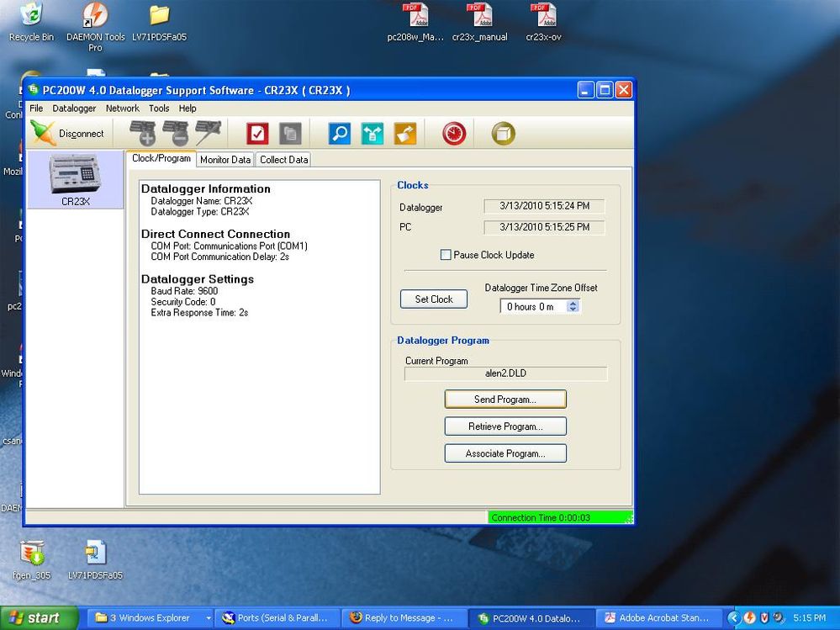Click the Windows start button
Image resolution: width=840 pixels, height=630 pixels.
39,617
